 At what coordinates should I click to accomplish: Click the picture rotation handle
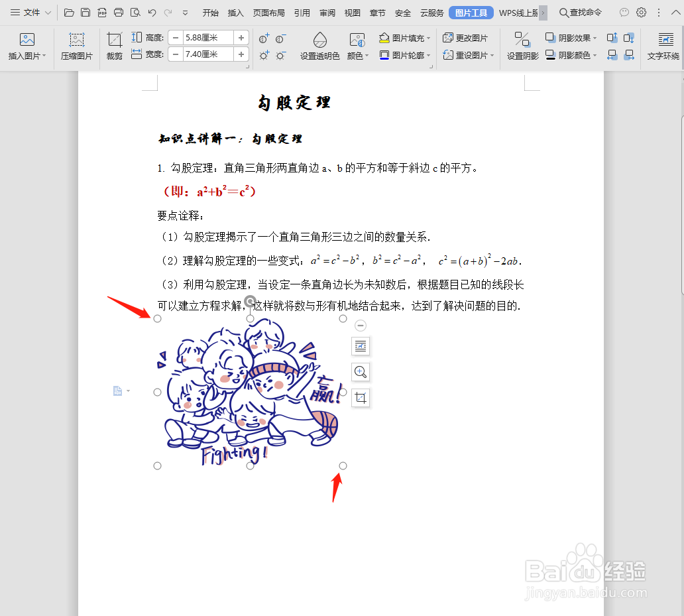click(x=250, y=301)
